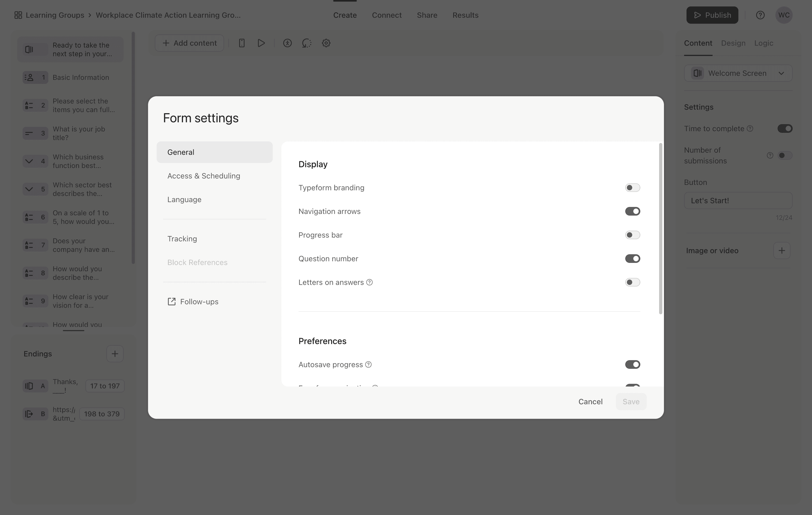Click the Content tab in right panel

[698, 43]
